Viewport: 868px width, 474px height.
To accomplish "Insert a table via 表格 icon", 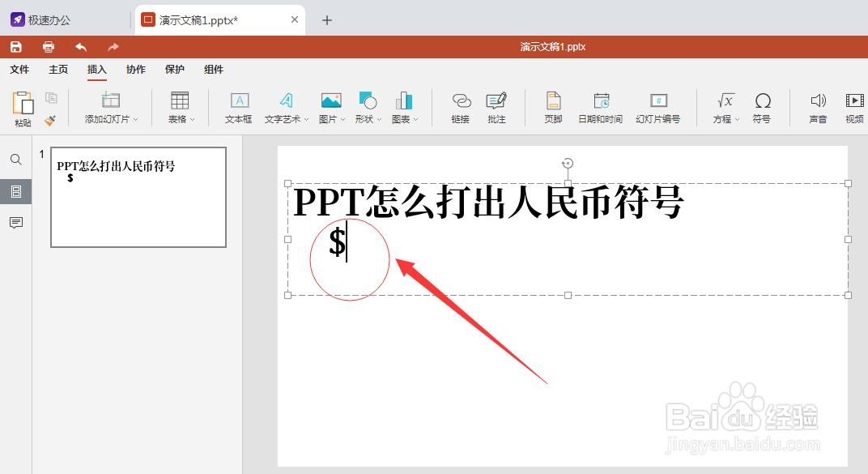I will coord(180,100).
